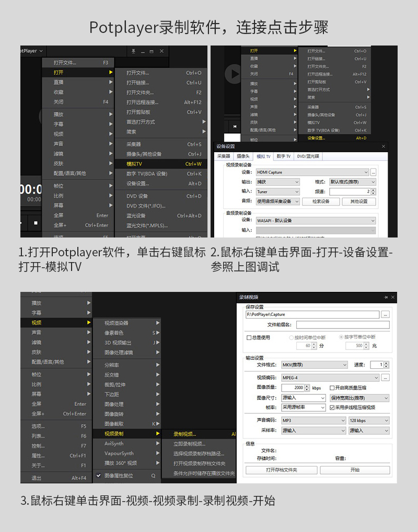Click browse ... button beside save path
The image size is (418, 532).
pyautogui.click(x=385, y=314)
